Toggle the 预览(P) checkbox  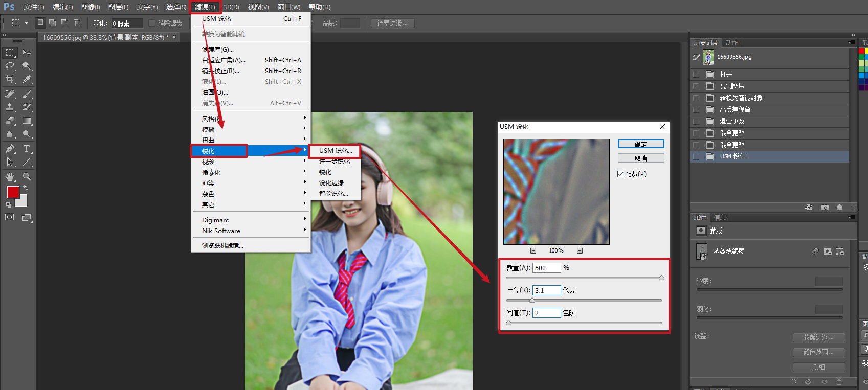point(620,174)
